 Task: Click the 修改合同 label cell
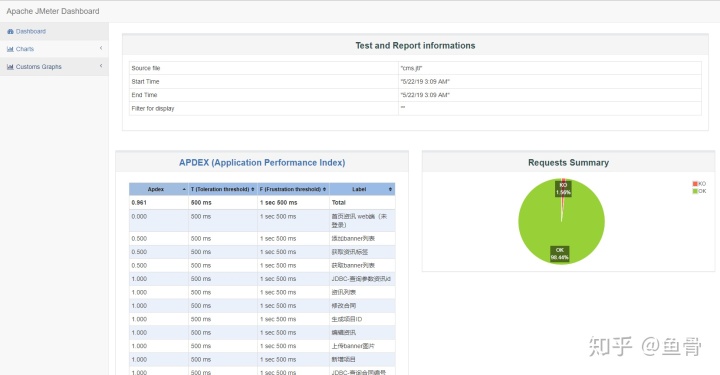tap(362, 306)
